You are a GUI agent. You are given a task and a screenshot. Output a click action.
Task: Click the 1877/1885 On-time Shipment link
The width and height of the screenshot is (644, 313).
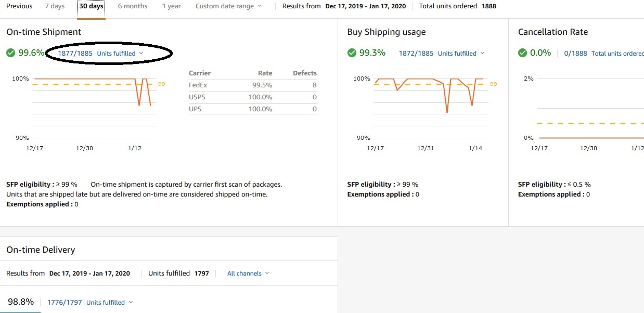[75, 54]
